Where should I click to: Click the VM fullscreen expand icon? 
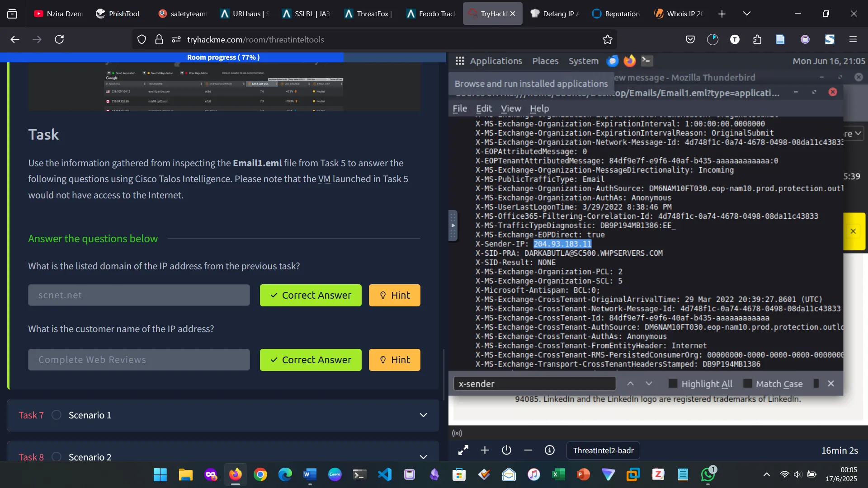pos(463,450)
